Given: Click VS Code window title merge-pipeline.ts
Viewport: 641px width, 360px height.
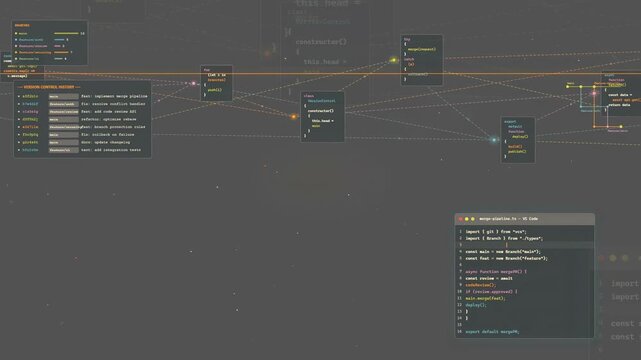Looking at the screenshot, I should [509, 219].
